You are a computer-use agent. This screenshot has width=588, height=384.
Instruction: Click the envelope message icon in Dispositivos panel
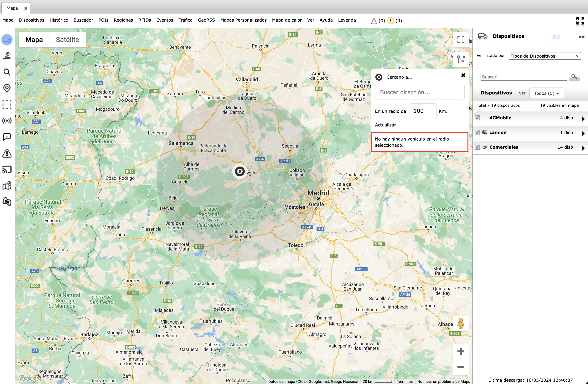556,37
